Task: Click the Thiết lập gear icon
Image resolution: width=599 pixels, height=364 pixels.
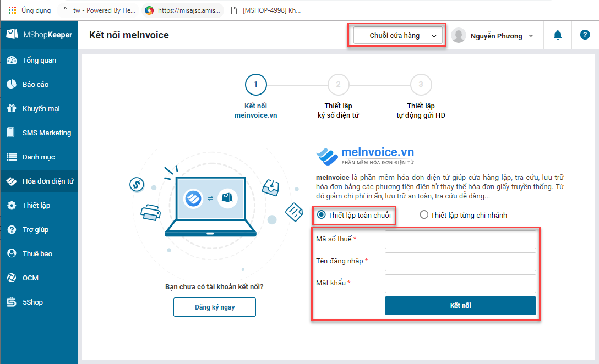Action: coord(12,205)
